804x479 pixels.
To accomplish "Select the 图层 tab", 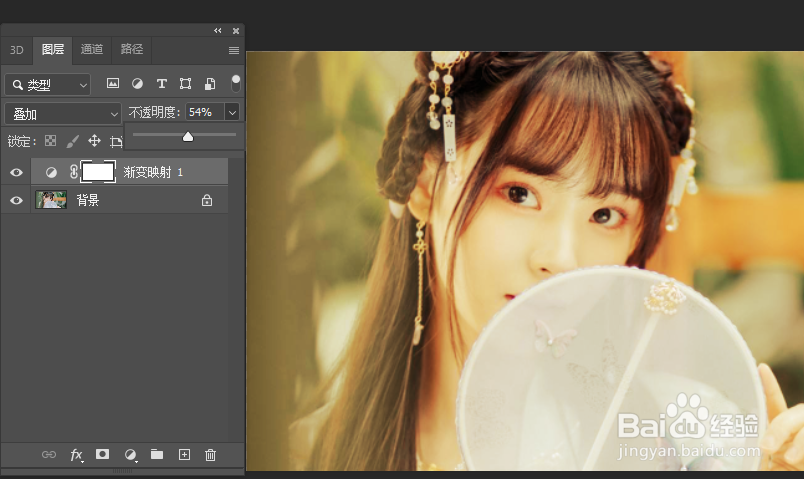I will (53, 49).
